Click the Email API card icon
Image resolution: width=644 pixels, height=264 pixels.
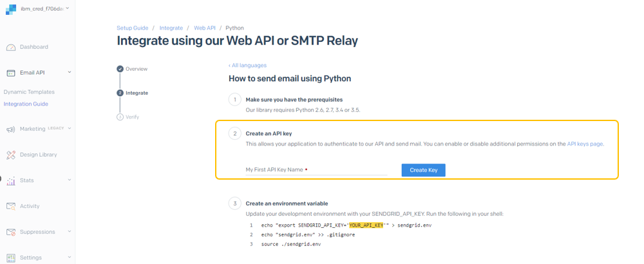coord(11,73)
